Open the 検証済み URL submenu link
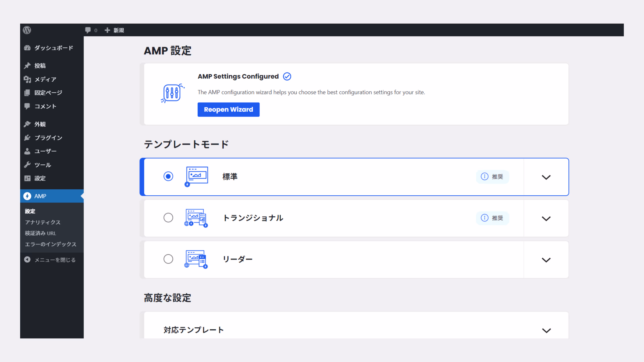 point(40,233)
